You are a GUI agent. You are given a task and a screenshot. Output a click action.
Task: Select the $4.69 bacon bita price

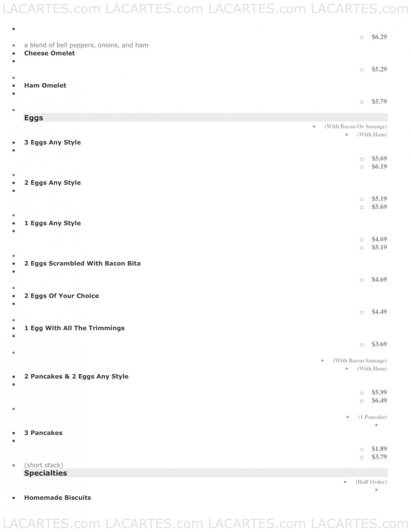[x=379, y=280]
